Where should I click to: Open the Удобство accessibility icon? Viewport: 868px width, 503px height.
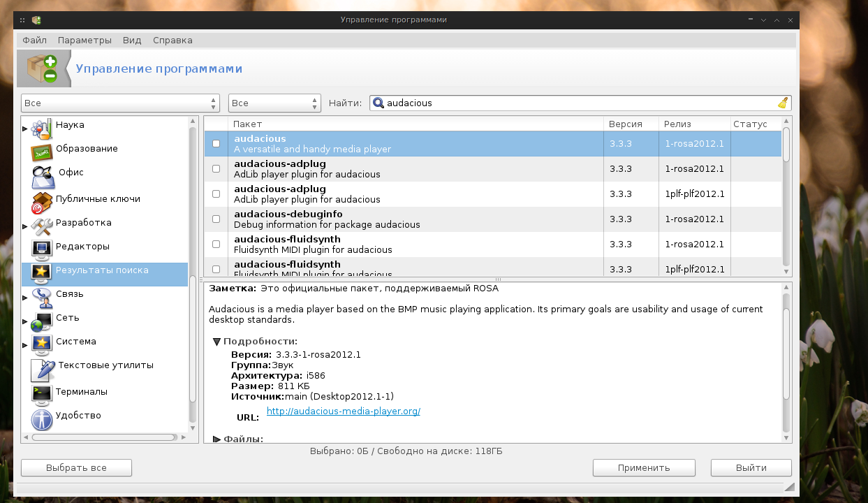coord(42,418)
